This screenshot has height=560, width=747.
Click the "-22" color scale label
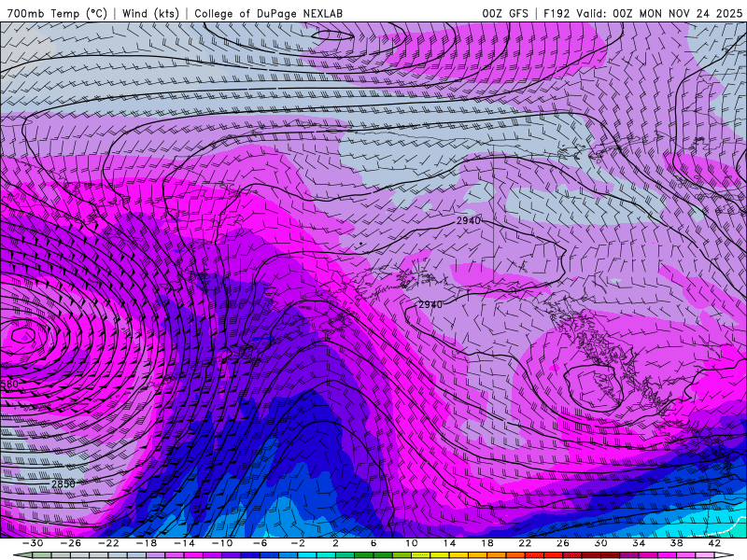(108, 543)
